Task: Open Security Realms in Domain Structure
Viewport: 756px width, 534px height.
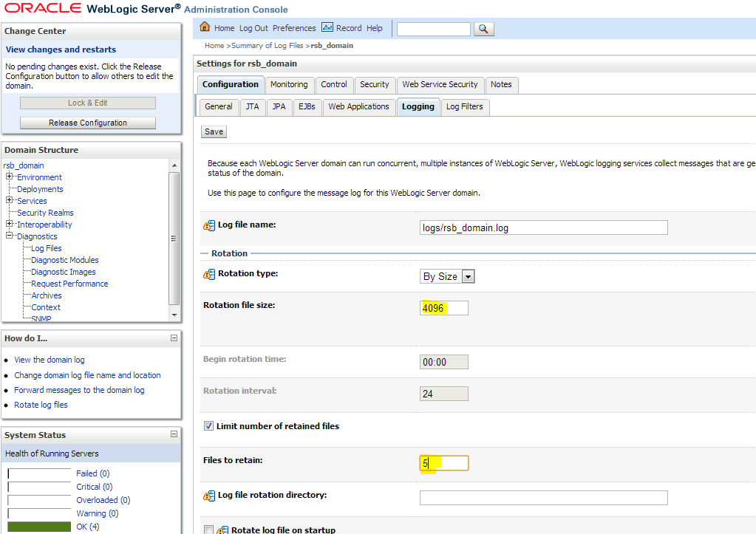Action: click(x=45, y=213)
